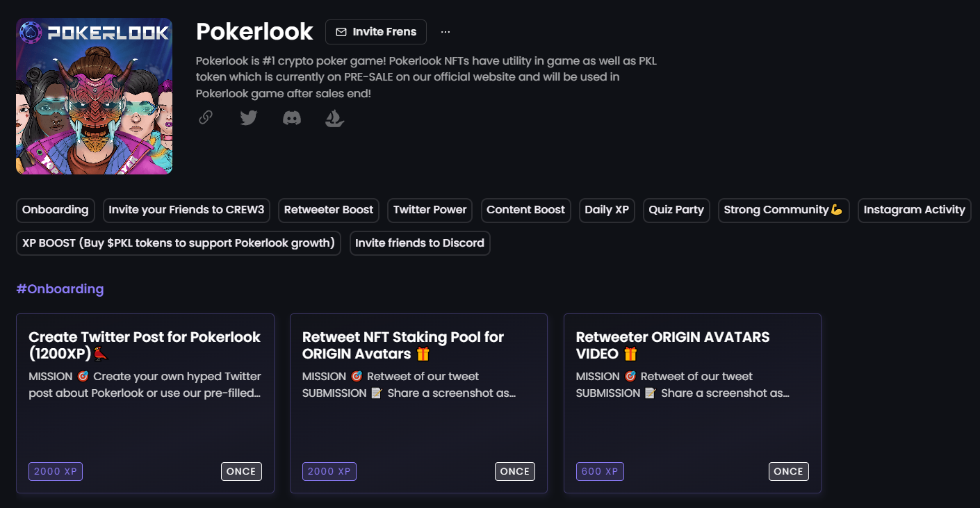Select the Quiz Party category tag

pyautogui.click(x=676, y=210)
